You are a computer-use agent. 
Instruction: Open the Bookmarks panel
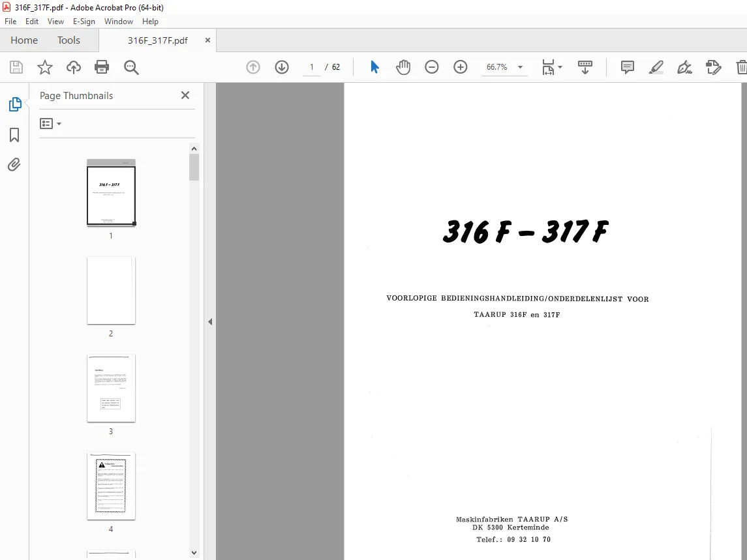pos(14,135)
